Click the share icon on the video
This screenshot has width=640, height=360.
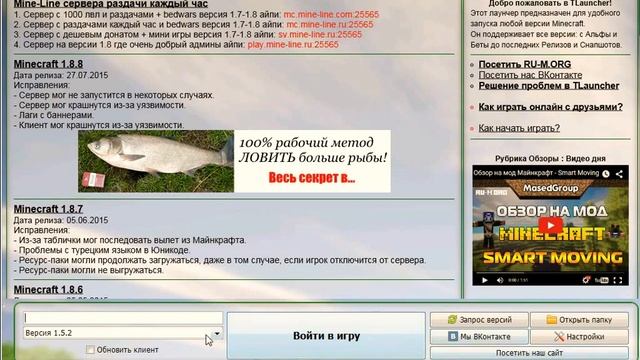[619, 174]
